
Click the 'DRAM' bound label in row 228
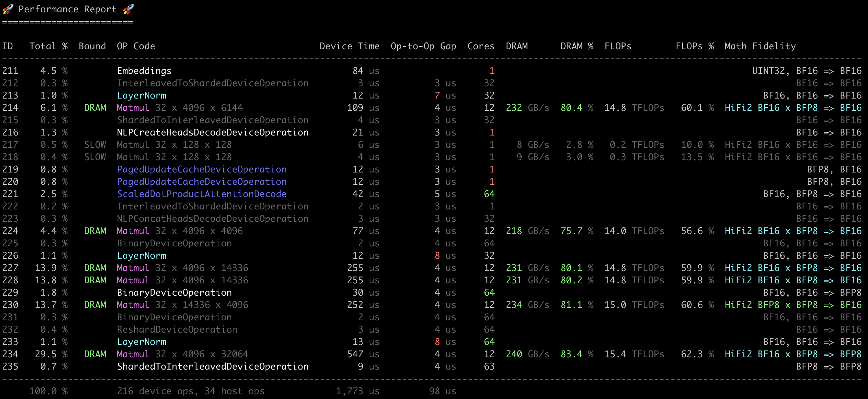click(95, 280)
